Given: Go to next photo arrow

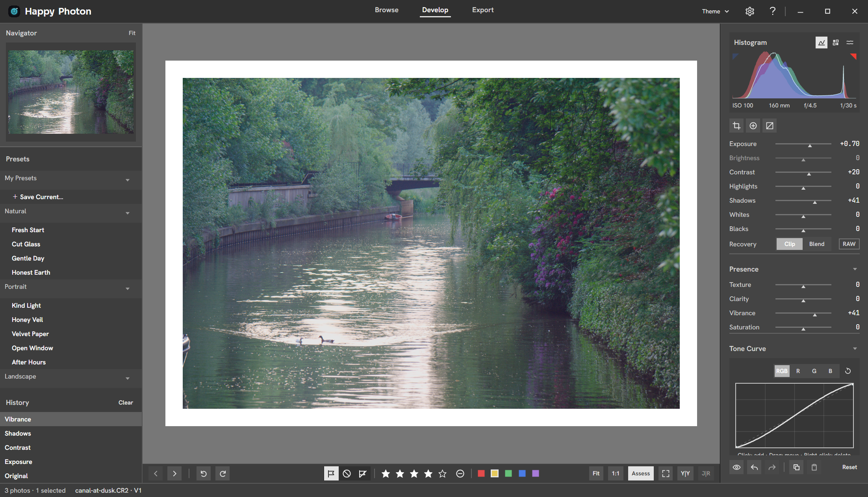Looking at the screenshot, I should [174, 473].
